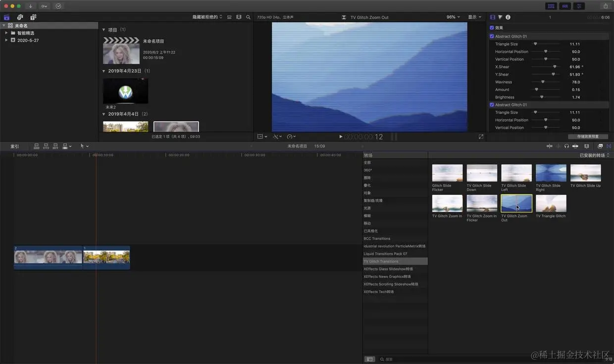
Task: Select Liquid Transitions Pack 07 category
Action: pyautogui.click(x=395, y=254)
